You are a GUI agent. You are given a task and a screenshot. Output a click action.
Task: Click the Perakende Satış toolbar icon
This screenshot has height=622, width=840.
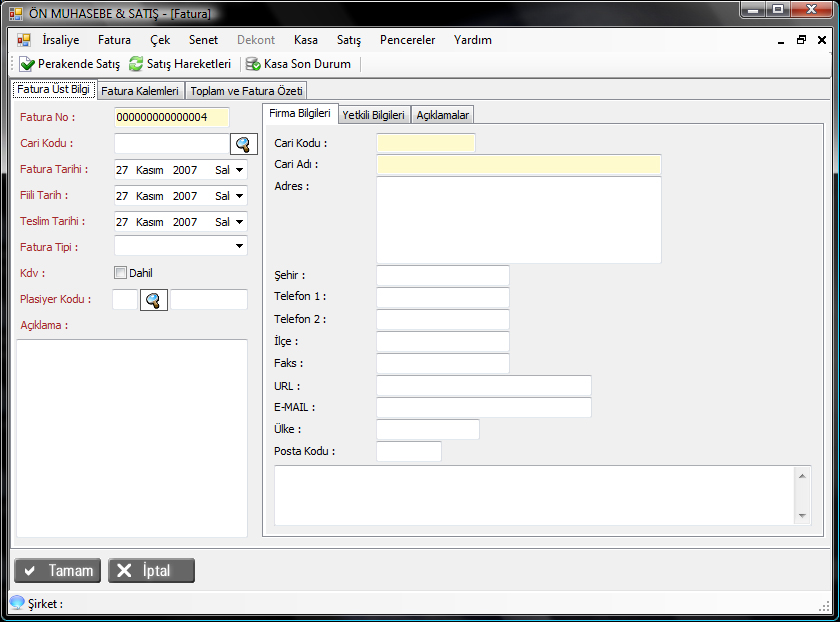point(27,64)
